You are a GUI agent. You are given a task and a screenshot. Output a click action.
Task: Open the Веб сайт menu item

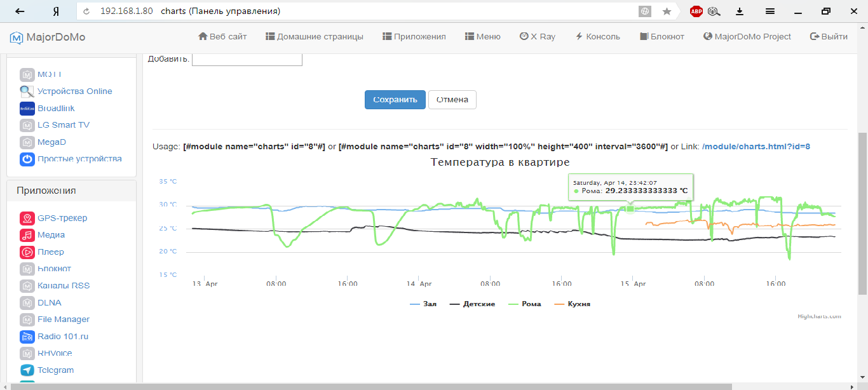click(222, 37)
